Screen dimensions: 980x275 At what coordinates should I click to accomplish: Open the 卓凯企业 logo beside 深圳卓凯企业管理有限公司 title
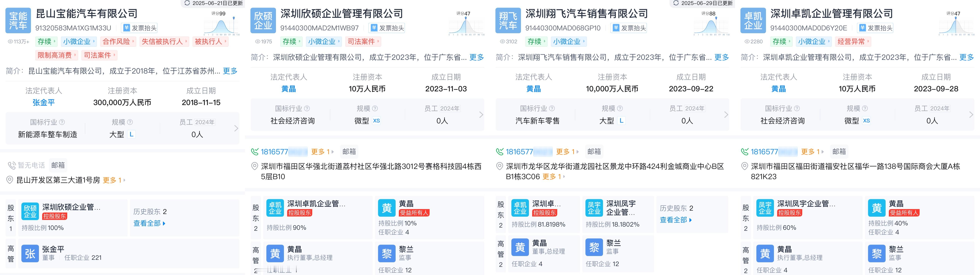pos(753,21)
